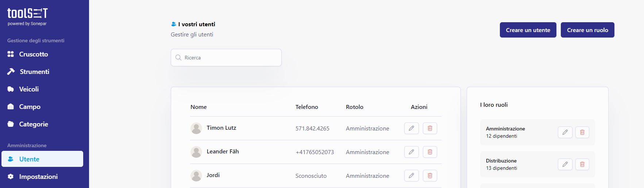This screenshot has width=644, height=188.
Task: Delete user Timon Lutz via trash icon
Action: pyautogui.click(x=430, y=128)
